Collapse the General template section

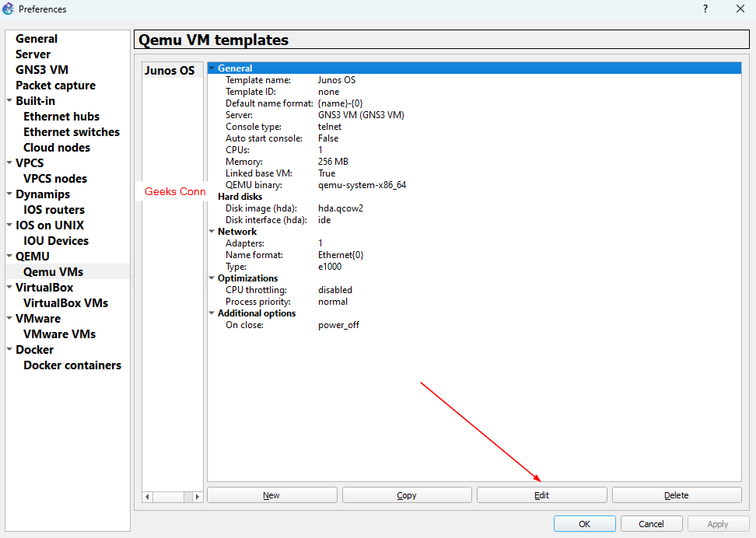tap(212, 68)
